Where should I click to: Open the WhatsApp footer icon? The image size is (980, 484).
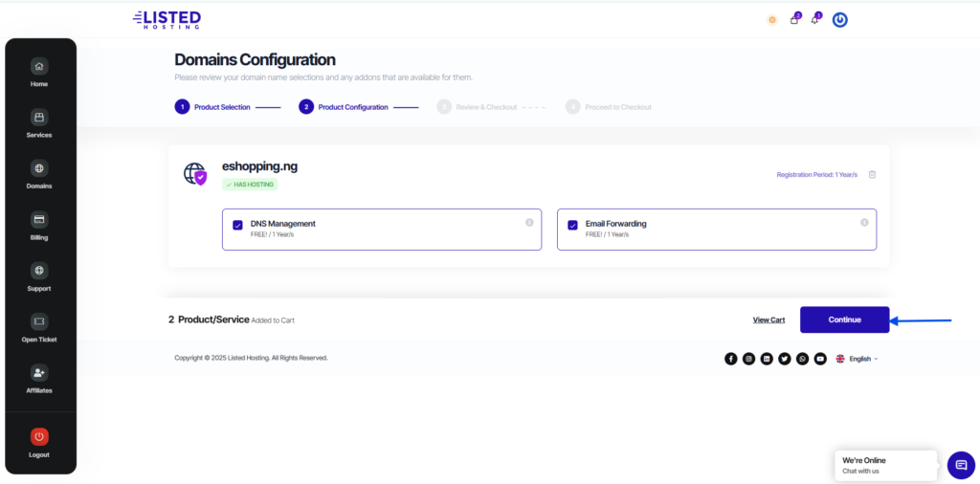(x=802, y=359)
